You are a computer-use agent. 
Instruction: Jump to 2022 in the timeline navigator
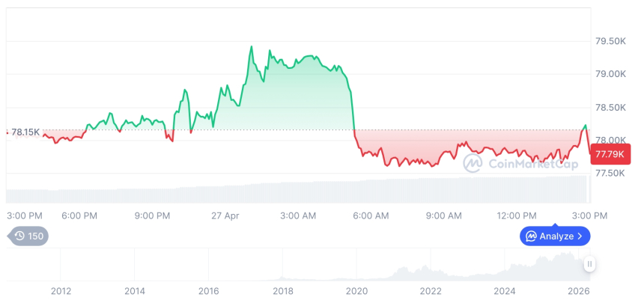(431, 291)
